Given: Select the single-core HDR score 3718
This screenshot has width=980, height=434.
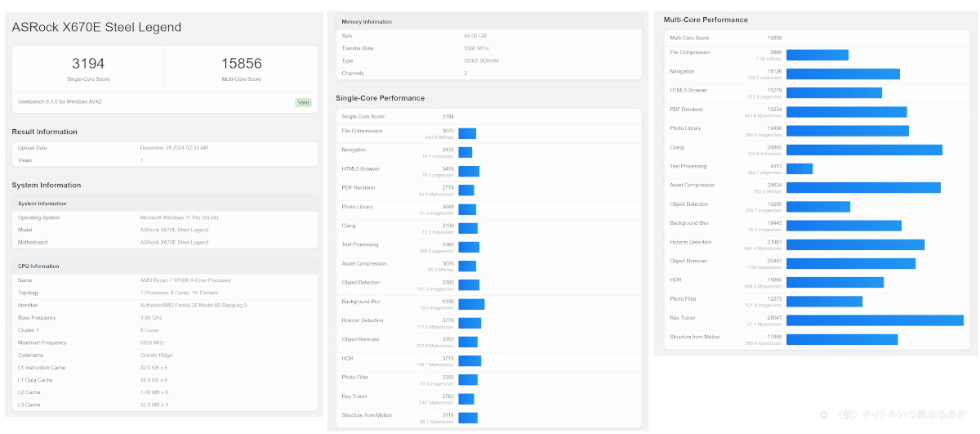Looking at the screenshot, I should tap(448, 359).
